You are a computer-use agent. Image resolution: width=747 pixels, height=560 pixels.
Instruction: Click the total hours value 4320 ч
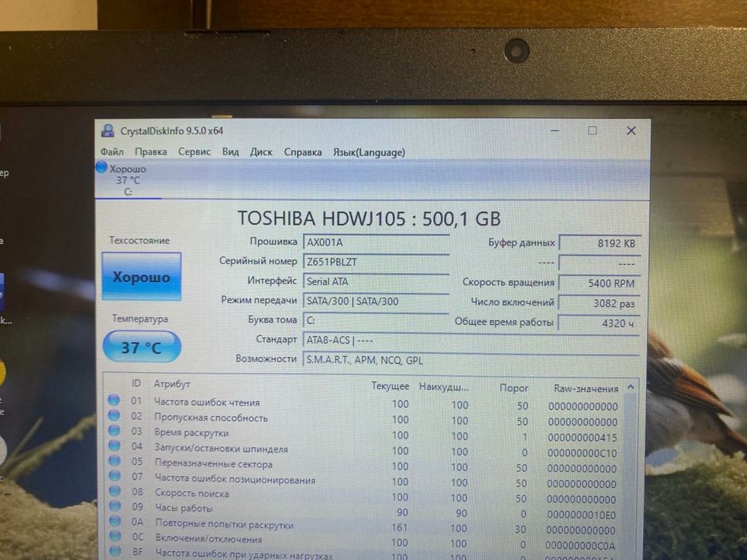point(600,323)
